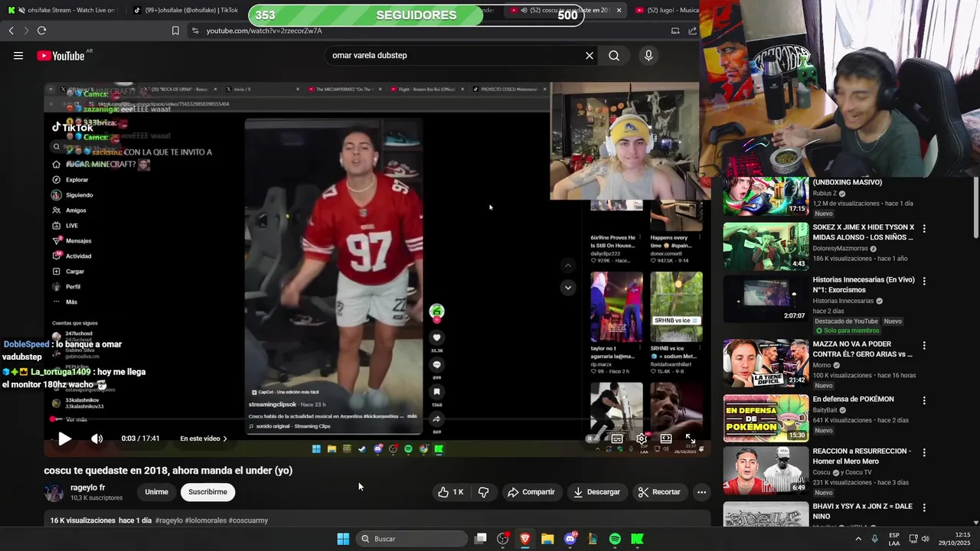
Task: Click the browser address bar URL
Action: coord(264,31)
